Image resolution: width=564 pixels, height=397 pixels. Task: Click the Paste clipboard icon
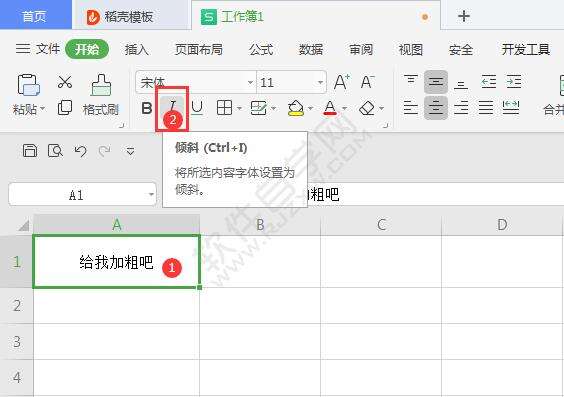click(28, 85)
